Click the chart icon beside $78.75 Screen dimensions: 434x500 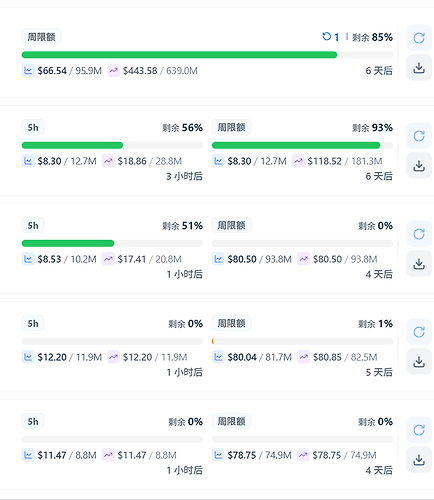(218, 455)
